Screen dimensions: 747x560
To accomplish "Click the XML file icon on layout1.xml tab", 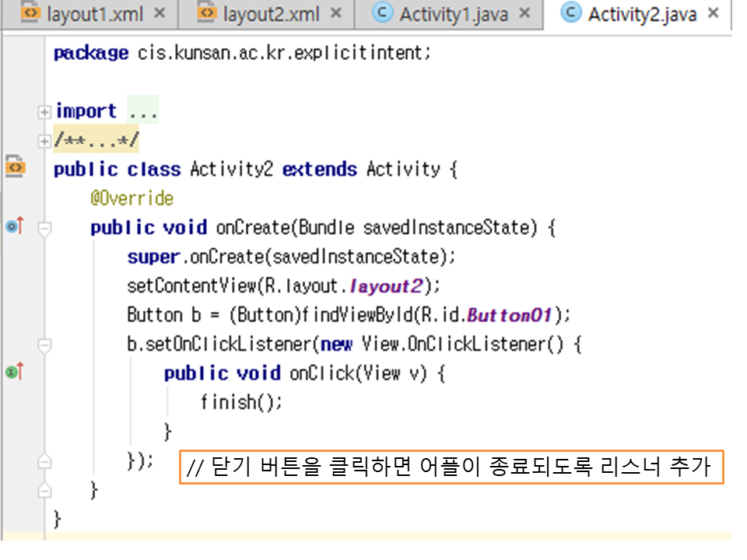I will tap(30, 13).
